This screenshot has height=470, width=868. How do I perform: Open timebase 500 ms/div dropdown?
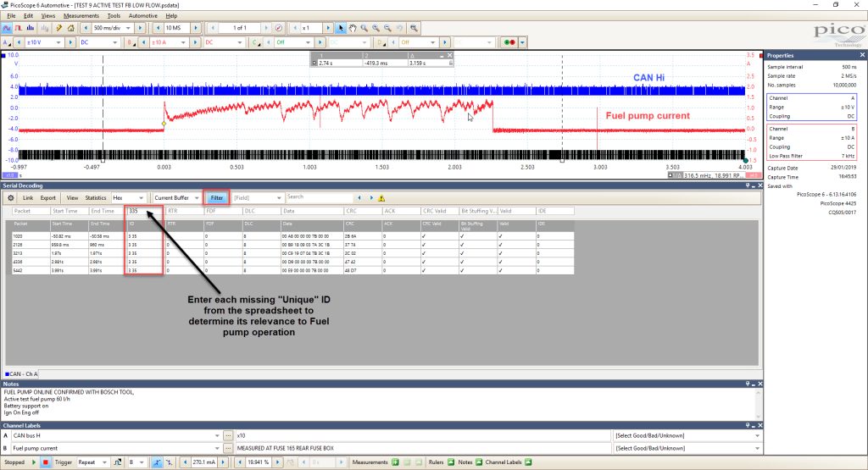128,28
